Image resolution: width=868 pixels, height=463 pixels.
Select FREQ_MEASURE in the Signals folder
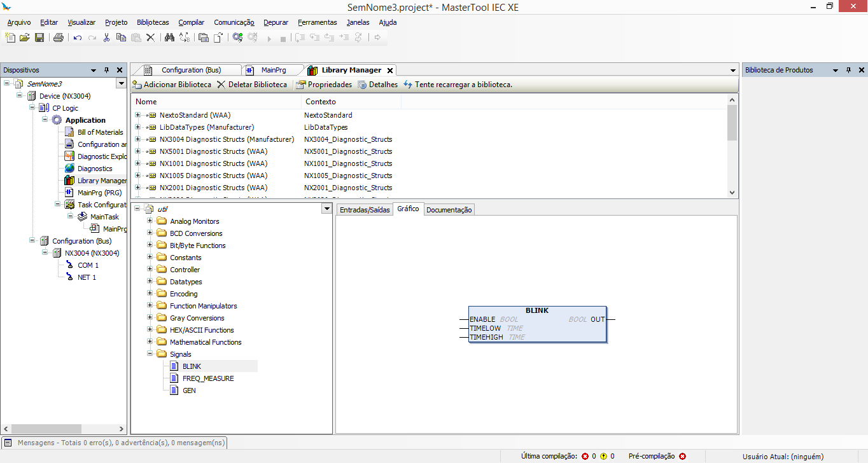[x=208, y=378]
